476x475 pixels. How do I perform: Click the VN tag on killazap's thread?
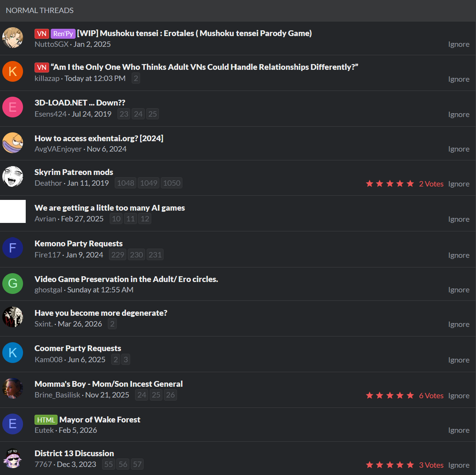[x=42, y=68]
